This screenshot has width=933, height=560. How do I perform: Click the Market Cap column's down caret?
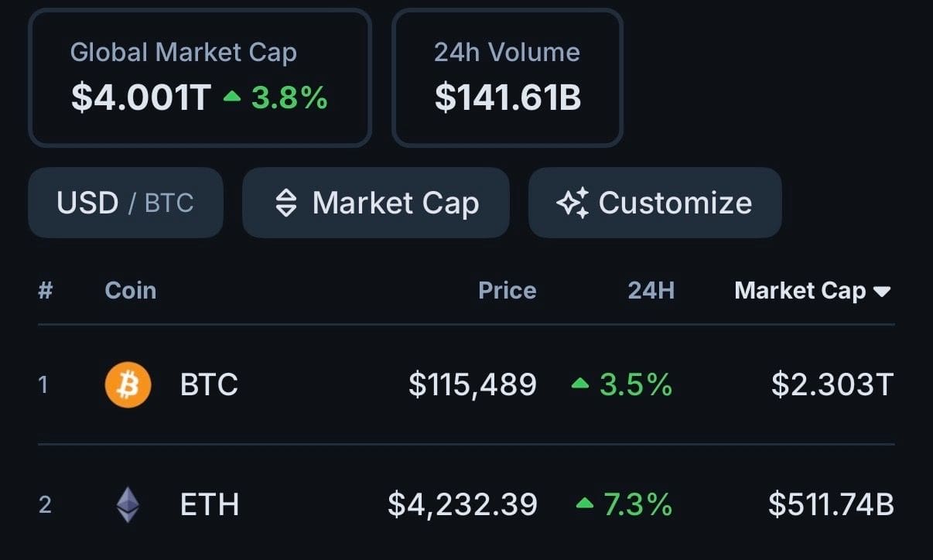pyautogui.click(x=882, y=291)
